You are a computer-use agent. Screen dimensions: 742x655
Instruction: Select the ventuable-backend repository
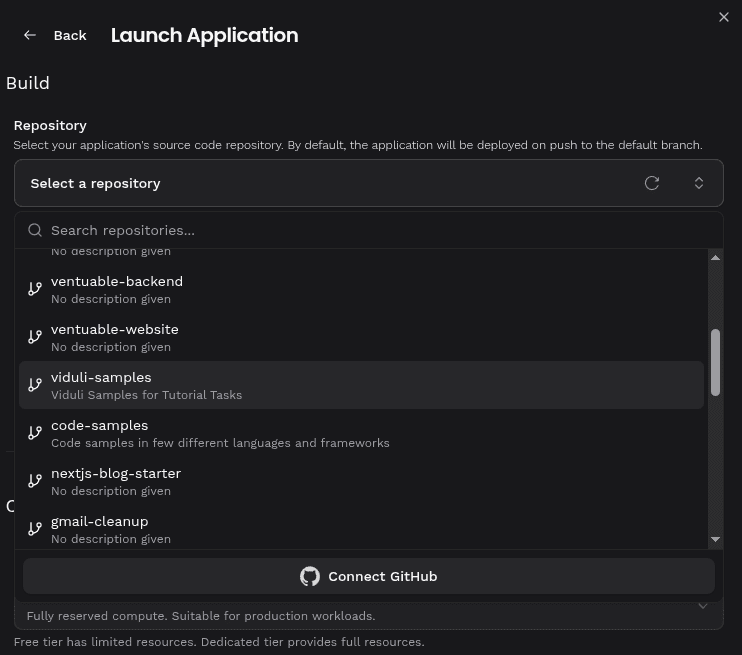[362, 289]
